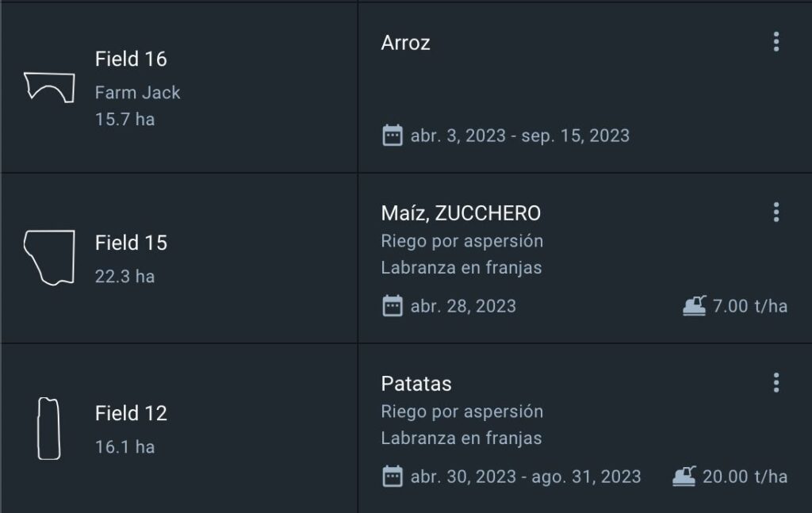The height and width of the screenshot is (513, 812).
Task: Click the Field 12 shape outline icon
Action: pyautogui.click(x=48, y=428)
